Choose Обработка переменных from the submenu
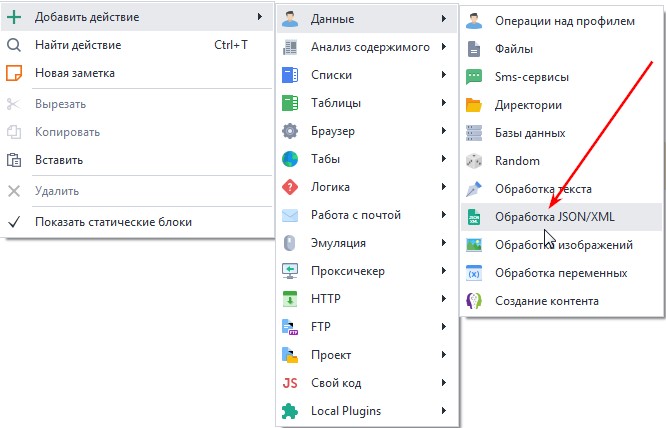 pos(562,273)
